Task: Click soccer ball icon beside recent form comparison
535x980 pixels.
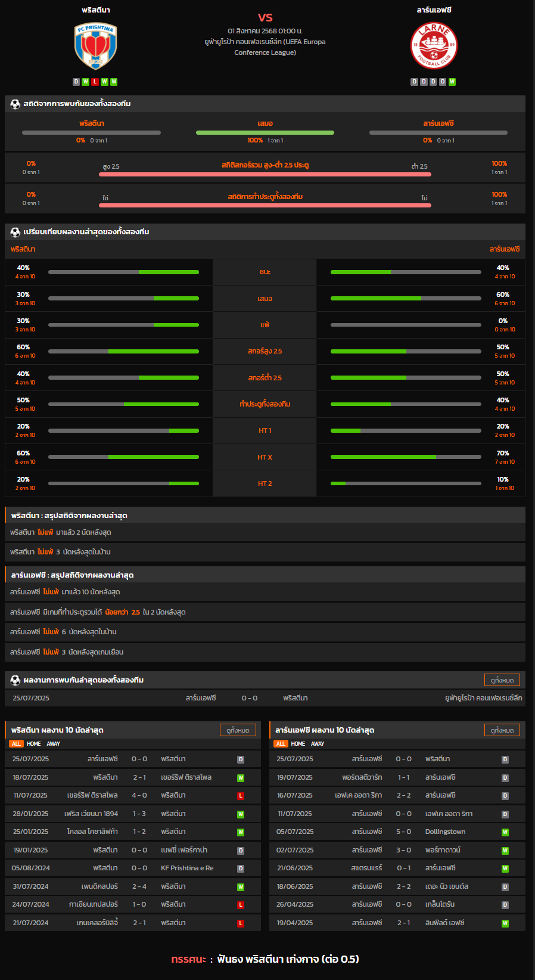Action: click(x=15, y=232)
